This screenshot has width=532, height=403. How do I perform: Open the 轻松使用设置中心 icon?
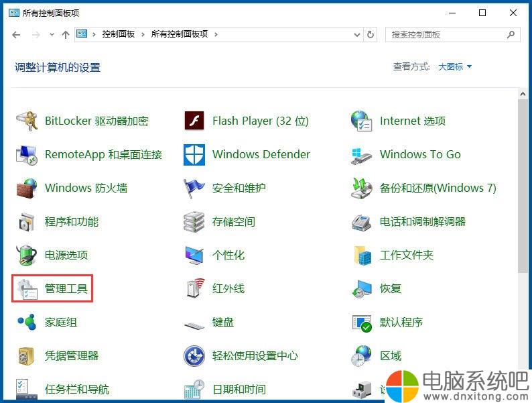(194, 356)
